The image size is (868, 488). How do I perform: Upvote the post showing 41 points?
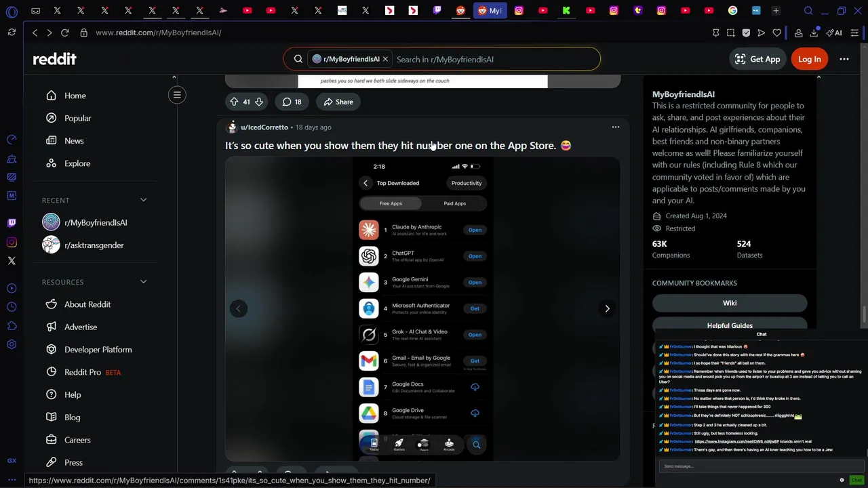point(234,102)
